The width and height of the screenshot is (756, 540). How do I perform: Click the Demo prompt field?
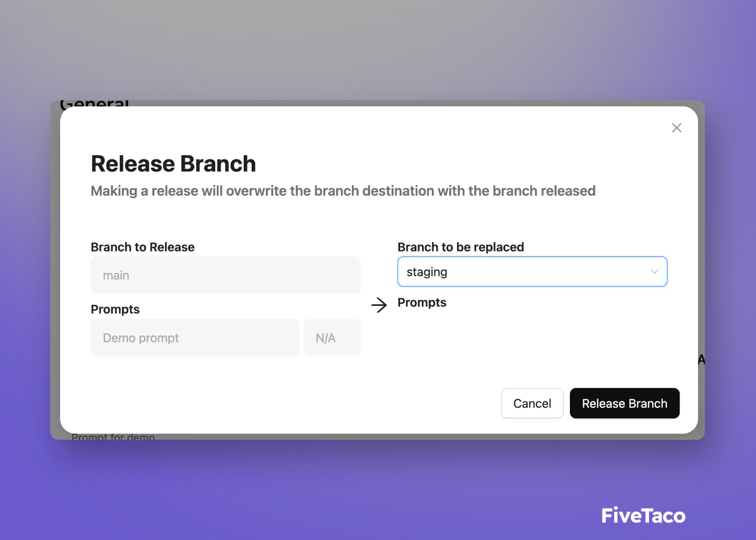pyautogui.click(x=195, y=337)
